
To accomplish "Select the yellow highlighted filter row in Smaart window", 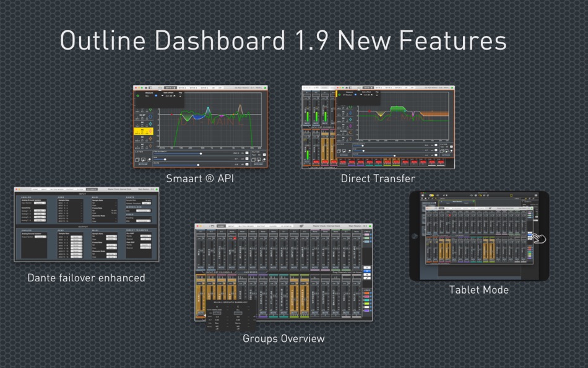I will tap(144, 131).
